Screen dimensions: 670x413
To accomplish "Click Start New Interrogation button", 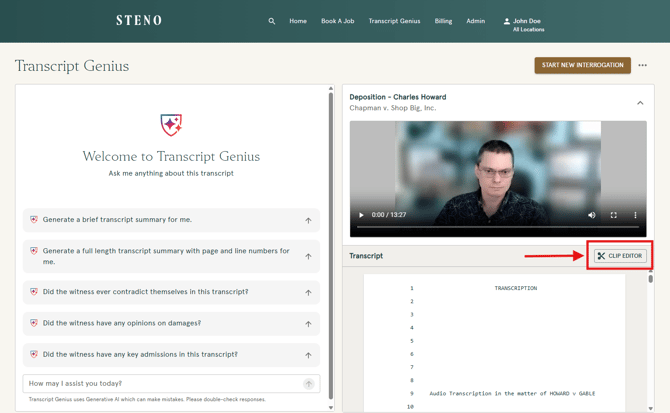I will [x=582, y=66].
